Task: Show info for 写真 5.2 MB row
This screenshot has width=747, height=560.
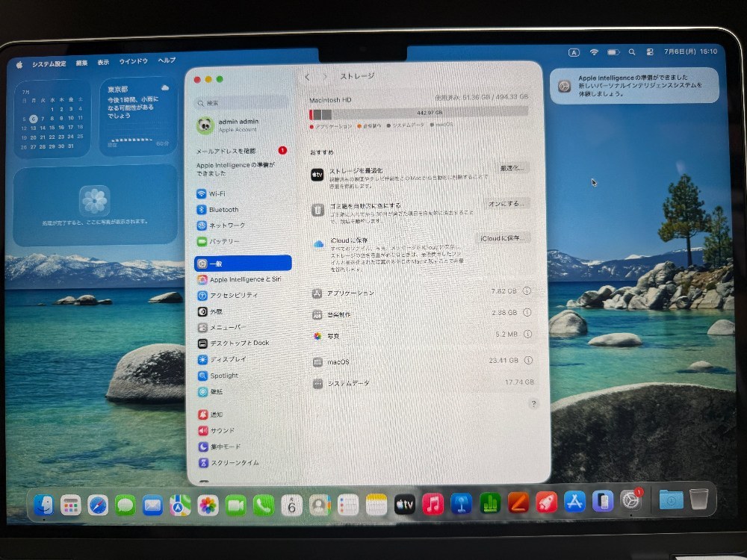Action: (x=528, y=335)
